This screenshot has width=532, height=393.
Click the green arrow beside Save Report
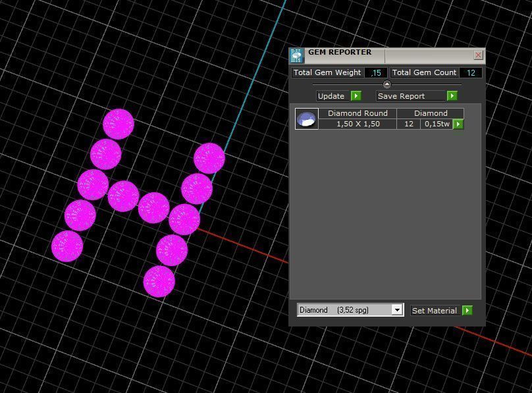click(452, 96)
